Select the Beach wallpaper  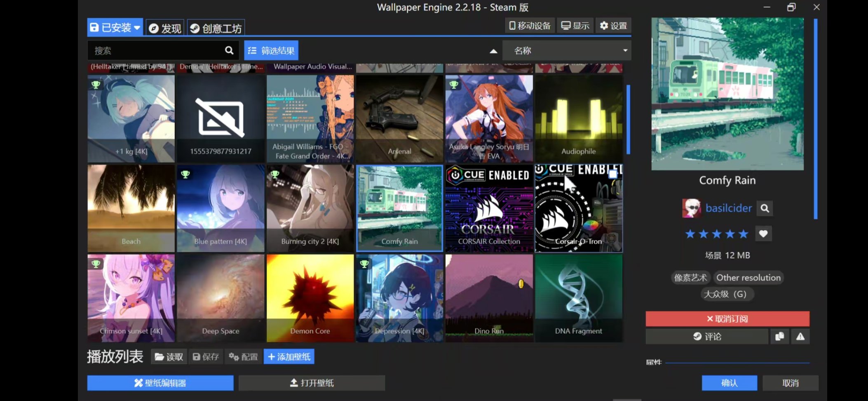click(131, 208)
